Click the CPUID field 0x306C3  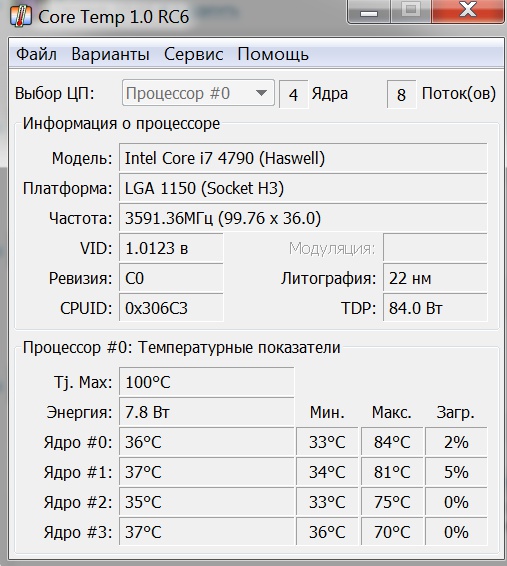click(x=171, y=308)
